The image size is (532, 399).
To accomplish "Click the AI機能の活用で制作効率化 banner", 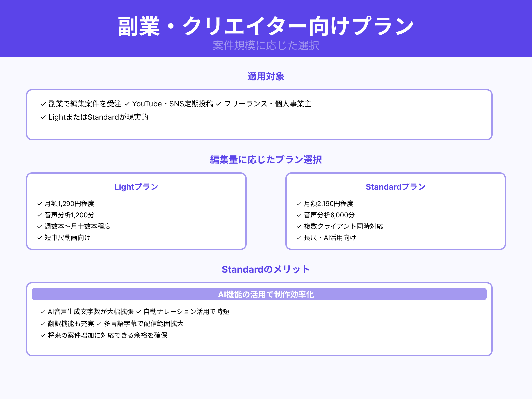I will [x=266, y=294].
